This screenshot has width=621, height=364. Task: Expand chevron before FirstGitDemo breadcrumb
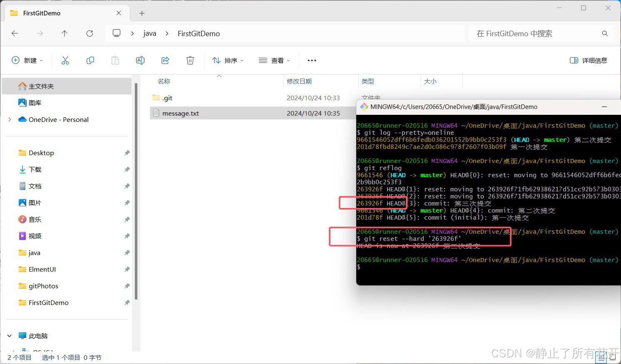[x=167, y=33]
